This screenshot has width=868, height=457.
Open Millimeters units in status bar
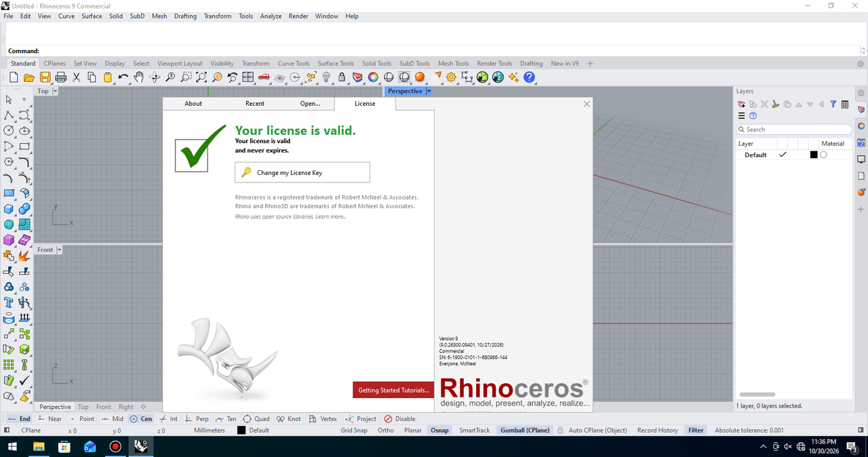click(x=209, y=430)
